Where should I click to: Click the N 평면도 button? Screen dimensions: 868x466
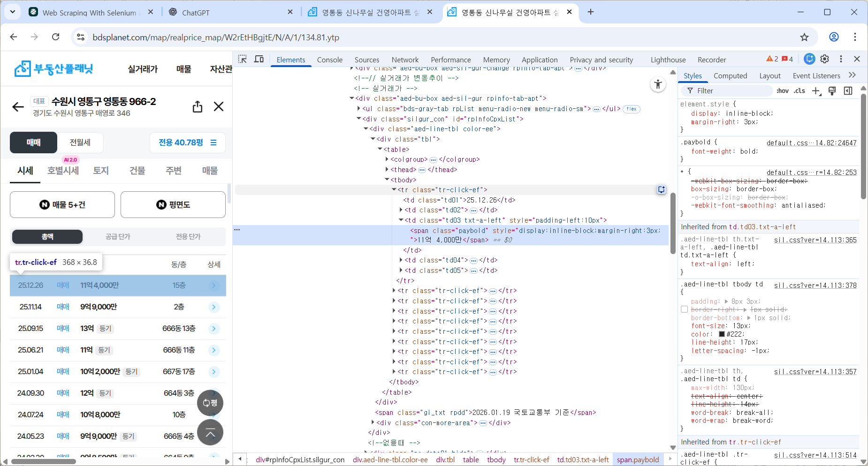(173, 204)
